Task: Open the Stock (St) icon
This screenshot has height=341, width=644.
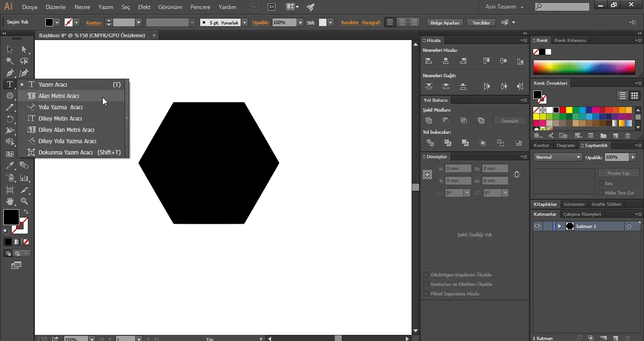Action: [272, 7]
